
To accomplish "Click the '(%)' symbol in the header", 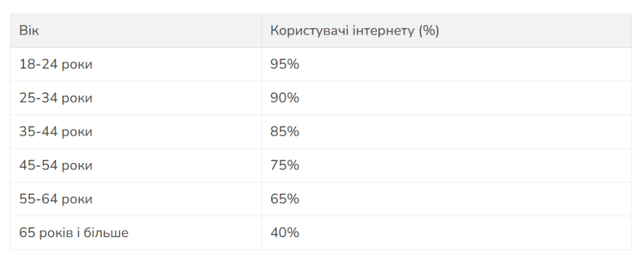I will tap(429, 31).
